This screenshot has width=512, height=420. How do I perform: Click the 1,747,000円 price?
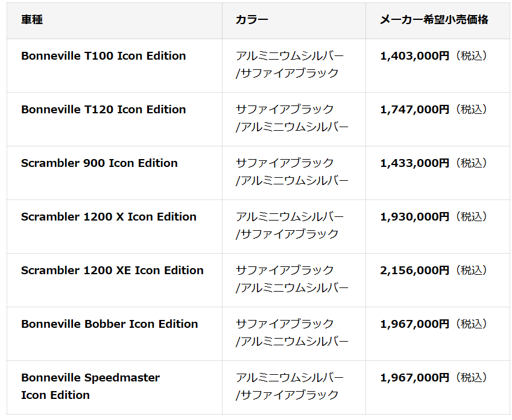tap(415, 110)
